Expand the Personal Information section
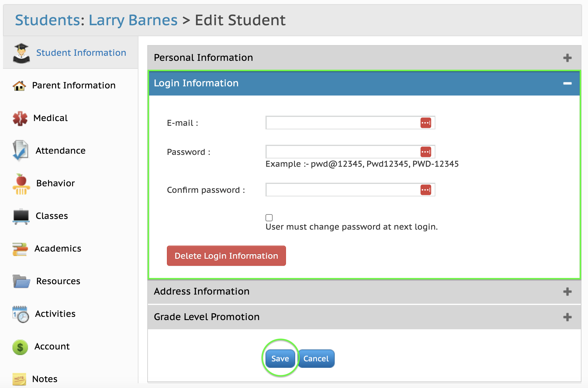The width and height of the screenshot is (588, 388). point(567,58)
